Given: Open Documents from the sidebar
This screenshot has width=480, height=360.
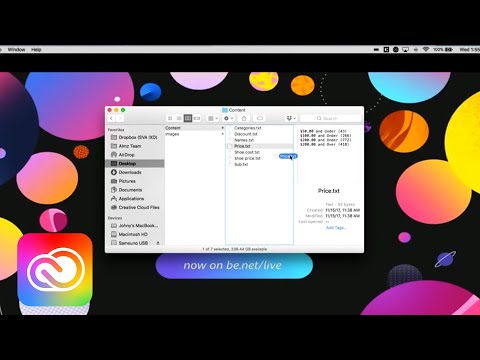Looking at the screenshot, I should point(134,190).
